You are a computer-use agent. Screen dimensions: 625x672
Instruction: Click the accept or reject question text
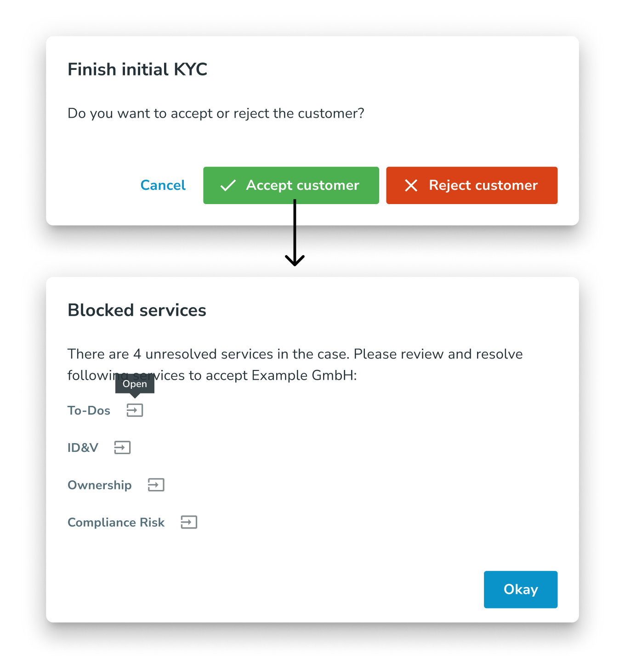pyautogui.click(x=216, y=113)
